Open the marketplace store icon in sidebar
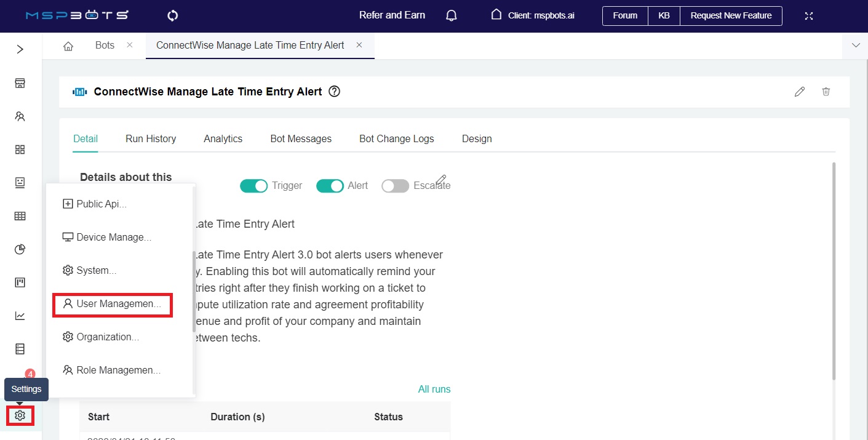This screenshot has width=868, height=440. (20, 83)
